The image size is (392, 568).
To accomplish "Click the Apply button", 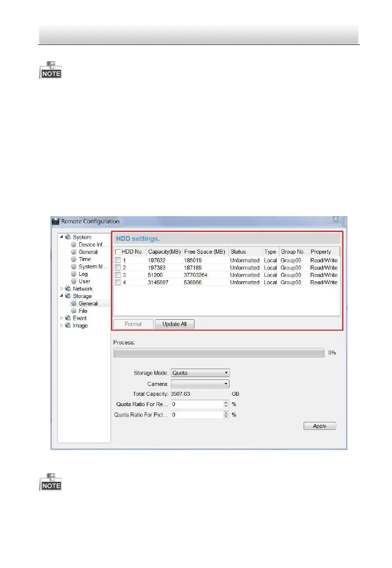I will click(x=319, y=426).
